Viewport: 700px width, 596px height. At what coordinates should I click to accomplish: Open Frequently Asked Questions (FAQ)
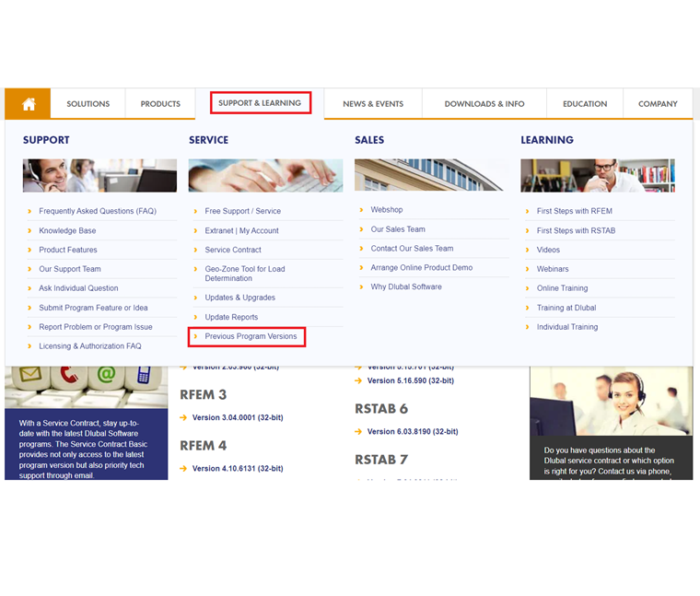(x=98, y=211)
